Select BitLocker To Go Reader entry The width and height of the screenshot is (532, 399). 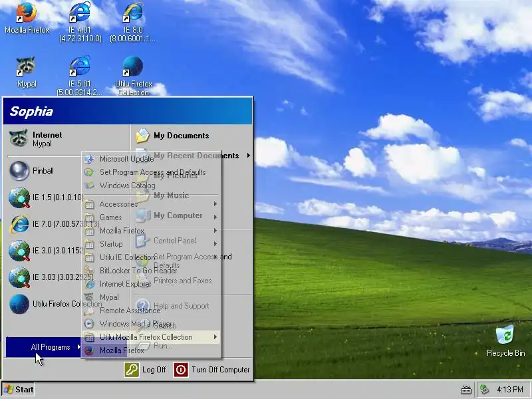tap(151, 271)
